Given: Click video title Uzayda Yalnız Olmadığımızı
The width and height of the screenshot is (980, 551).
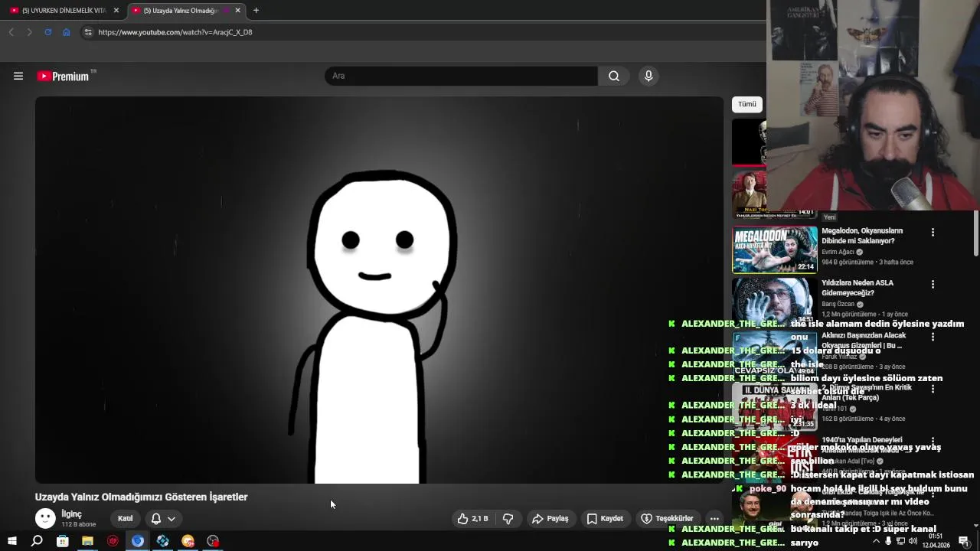Looking at the screenshot, I should (141, 497).
